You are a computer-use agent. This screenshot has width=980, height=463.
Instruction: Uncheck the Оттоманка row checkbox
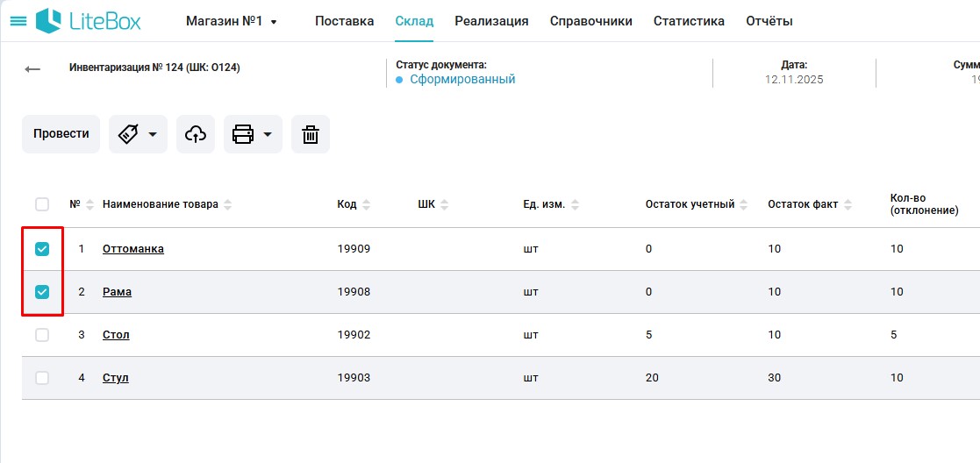(x=42, y=249)
